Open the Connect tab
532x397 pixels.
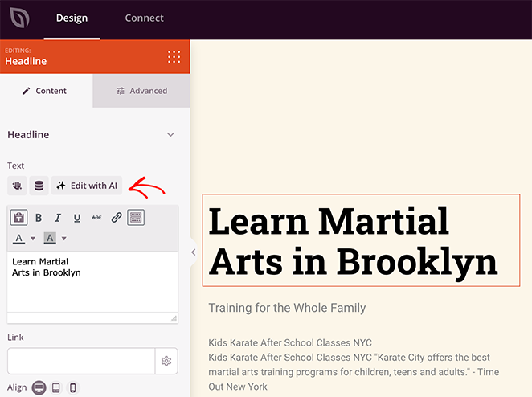(x=144, y=18)
